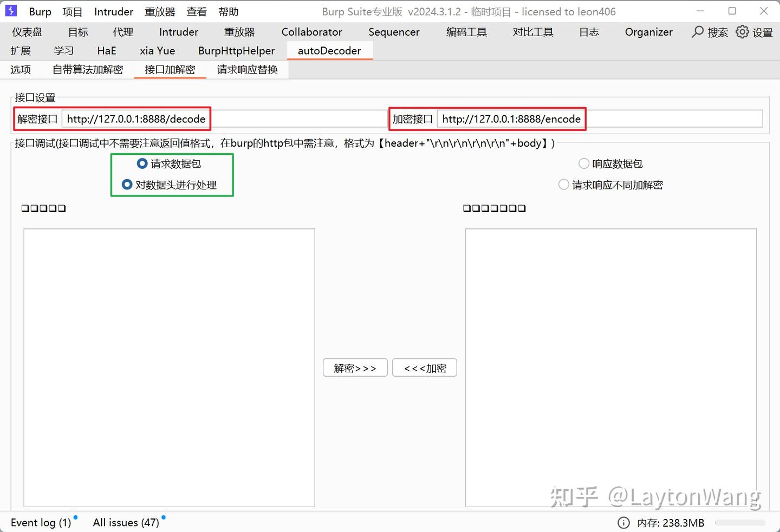Click the 解密>>> button
780x532 pixels.
coord(355,367)
